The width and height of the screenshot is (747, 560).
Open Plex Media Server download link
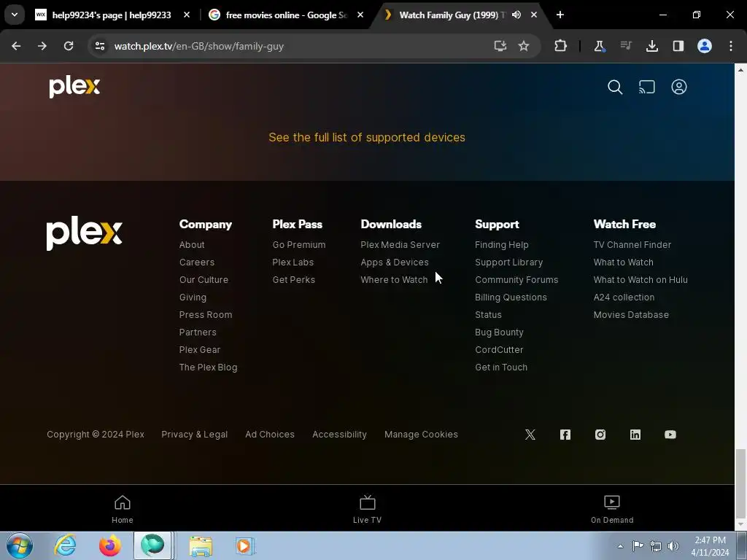[400, 245]
